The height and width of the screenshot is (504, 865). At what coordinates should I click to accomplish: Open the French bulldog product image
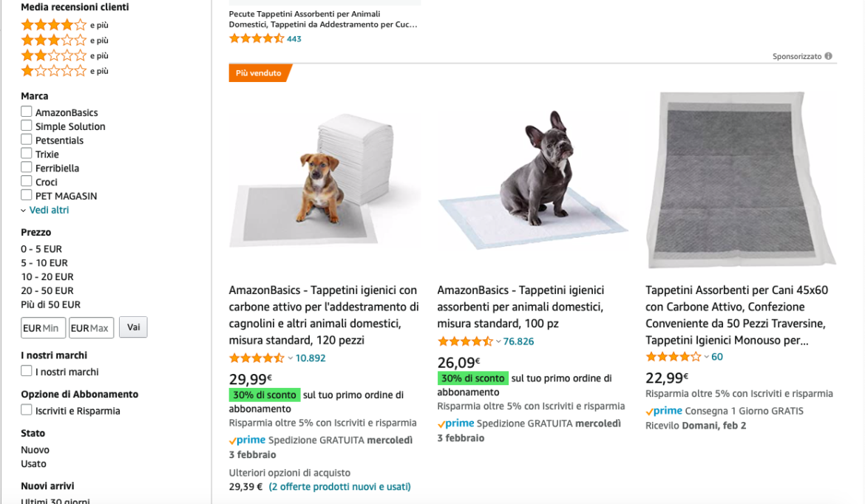[x=533, y=181]
